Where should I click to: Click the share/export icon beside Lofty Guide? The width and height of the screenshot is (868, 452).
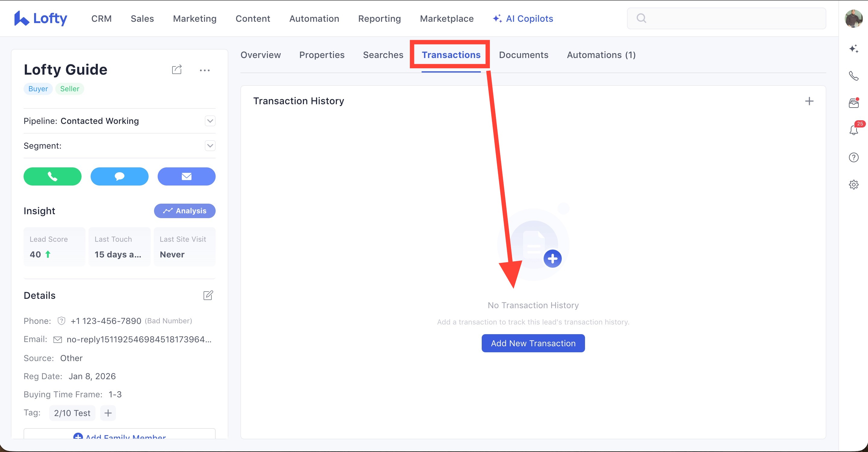[x=177, y=70]
